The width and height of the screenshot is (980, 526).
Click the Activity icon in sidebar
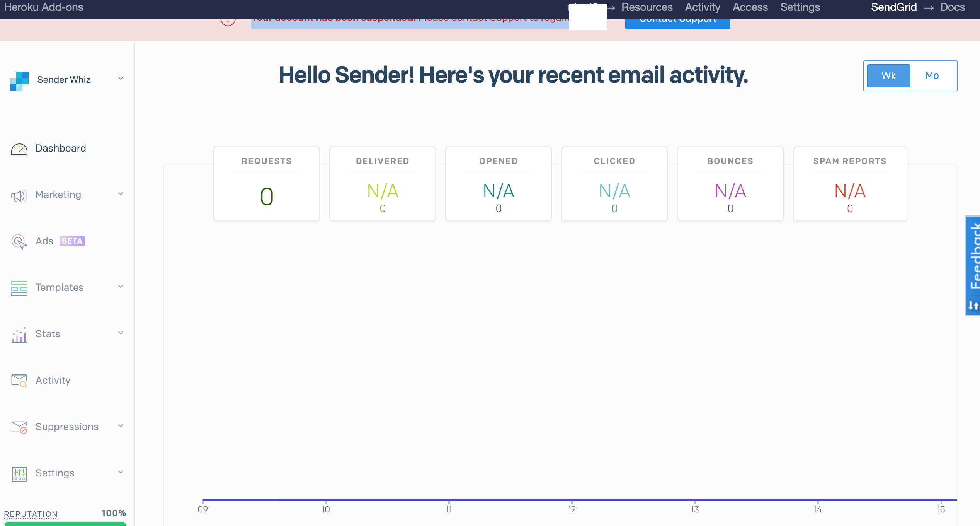pyautogui.click(x=19, y=380)
